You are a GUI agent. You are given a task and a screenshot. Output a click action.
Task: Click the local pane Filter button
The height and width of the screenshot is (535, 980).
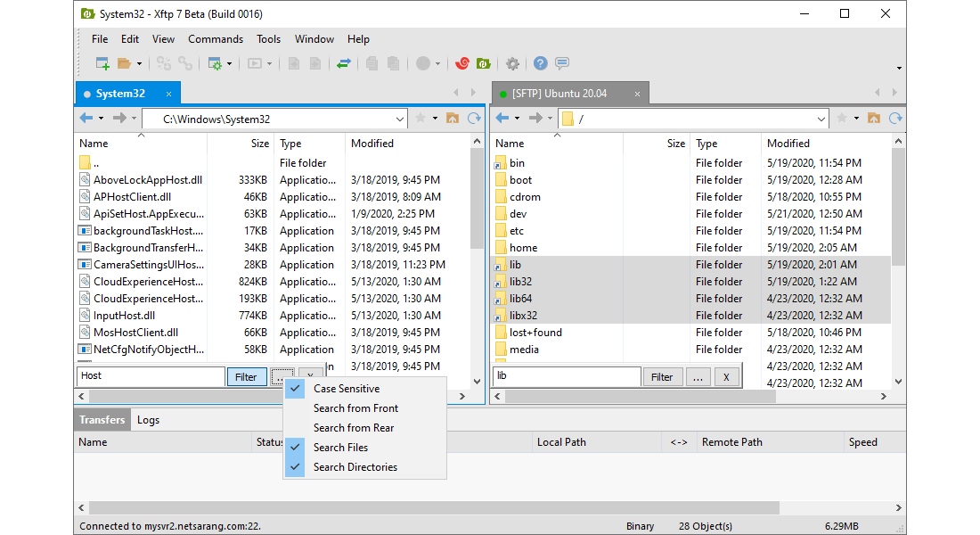tap(246, 377)
